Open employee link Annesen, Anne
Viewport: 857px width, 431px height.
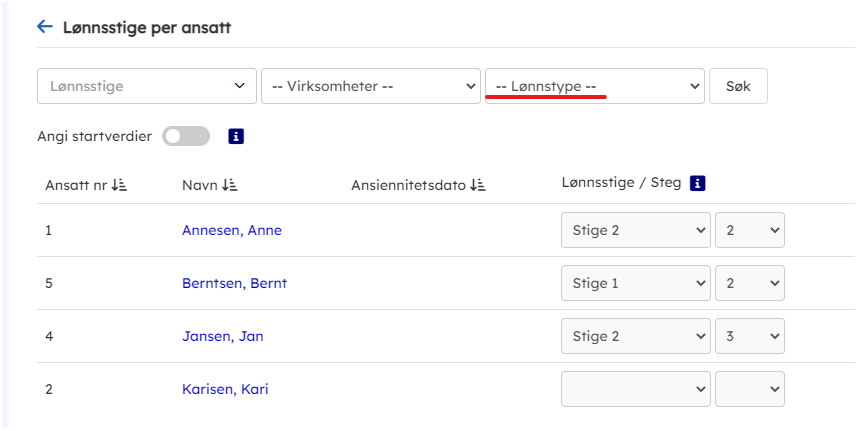coord(232,230)
